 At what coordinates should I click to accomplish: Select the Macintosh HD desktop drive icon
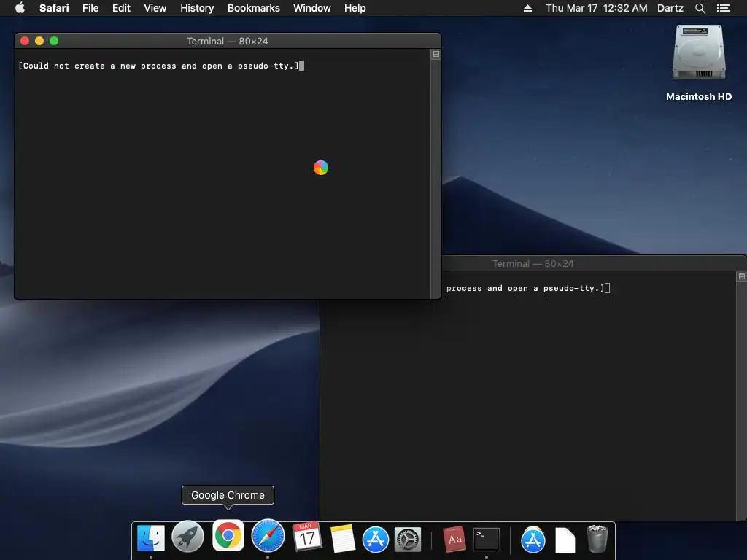698,52
